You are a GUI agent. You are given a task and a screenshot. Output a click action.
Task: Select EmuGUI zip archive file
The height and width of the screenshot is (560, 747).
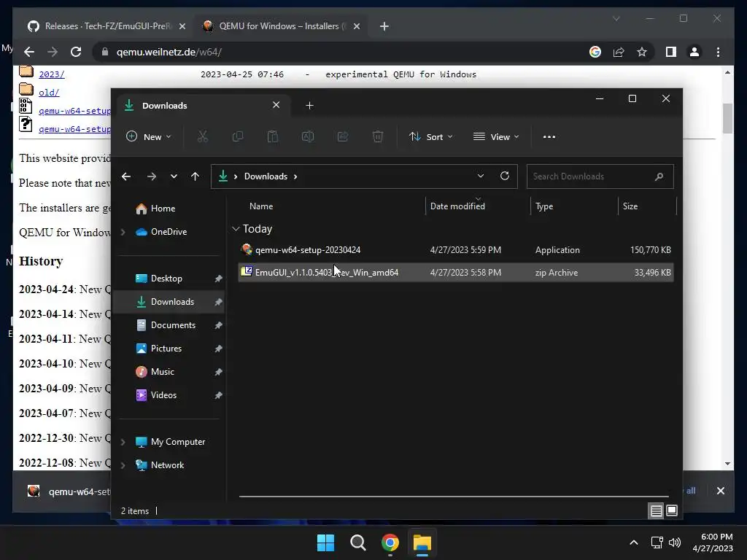456,273
